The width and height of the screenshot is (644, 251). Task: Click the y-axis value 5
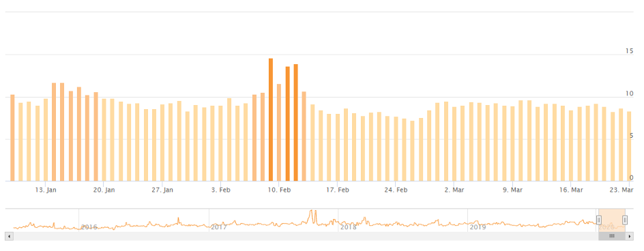click(631, 136)
